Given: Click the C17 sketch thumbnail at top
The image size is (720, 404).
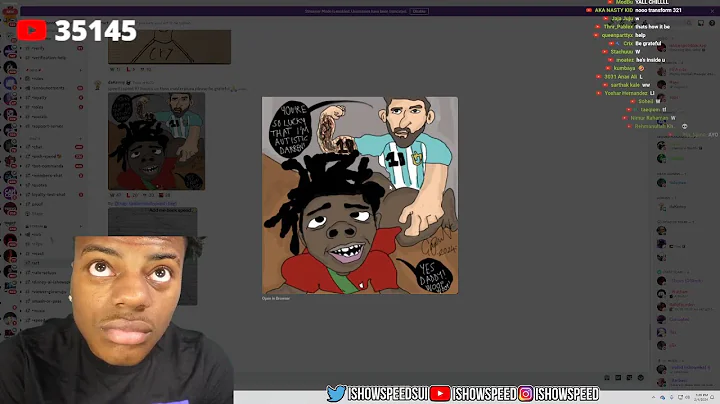Looking at the screenshot, I should pos(169,46).
